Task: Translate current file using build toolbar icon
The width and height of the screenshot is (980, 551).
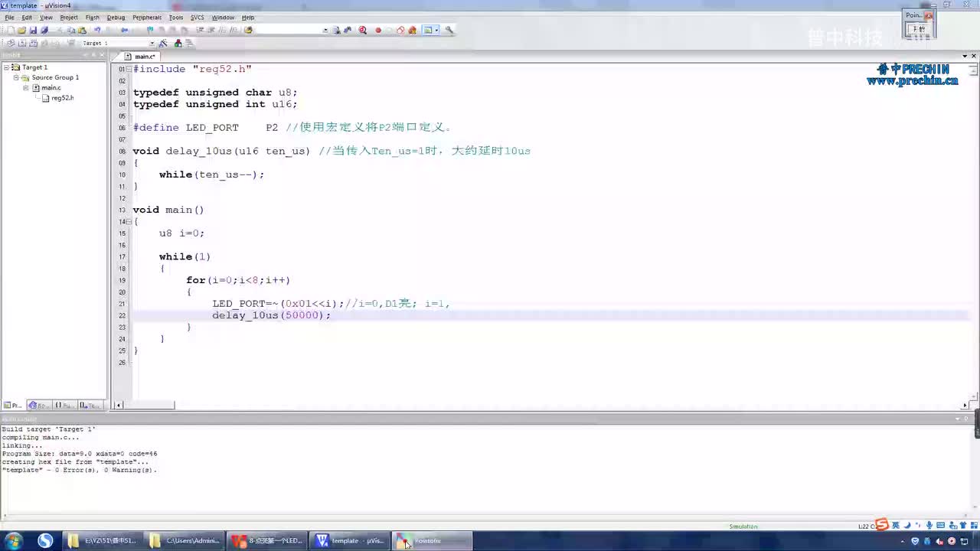Action: pos(11,43)
